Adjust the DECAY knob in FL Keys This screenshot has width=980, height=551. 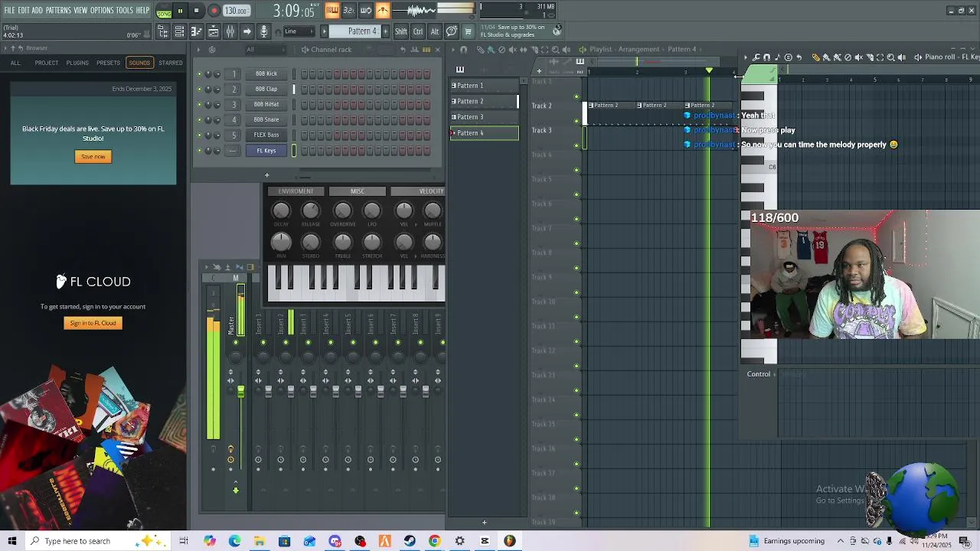281,211
